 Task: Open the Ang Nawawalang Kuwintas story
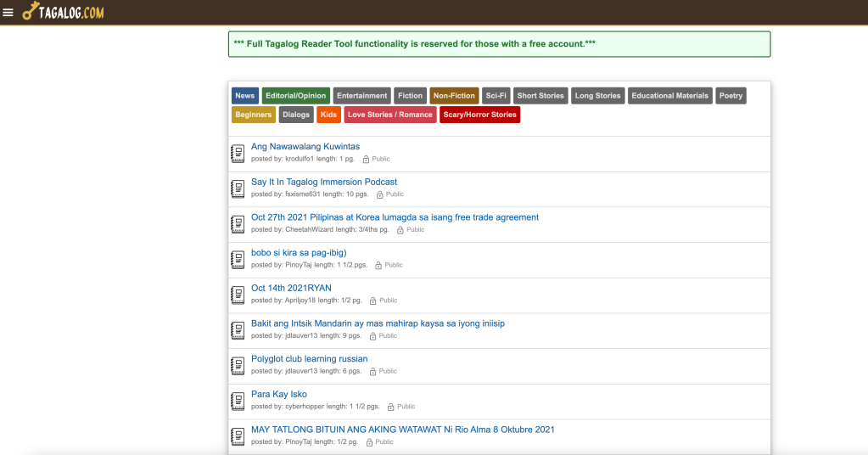pyautogui.click(x=305, y=147)
